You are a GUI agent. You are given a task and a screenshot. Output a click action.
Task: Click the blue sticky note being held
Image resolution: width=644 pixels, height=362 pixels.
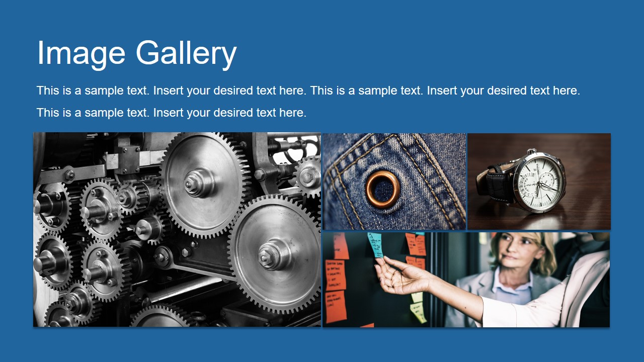375,244
